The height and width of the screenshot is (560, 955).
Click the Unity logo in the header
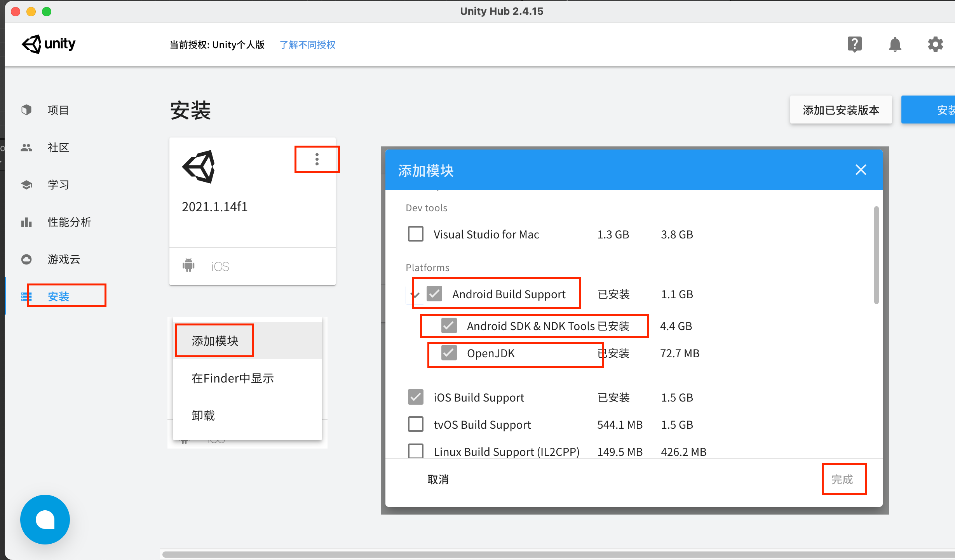pyautogui.click(x=48, y=44)
